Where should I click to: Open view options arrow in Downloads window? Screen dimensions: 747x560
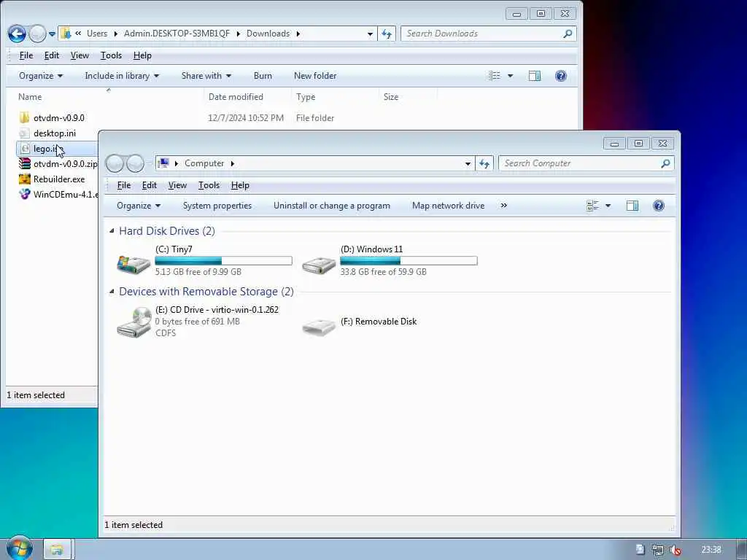click(510, 76)
